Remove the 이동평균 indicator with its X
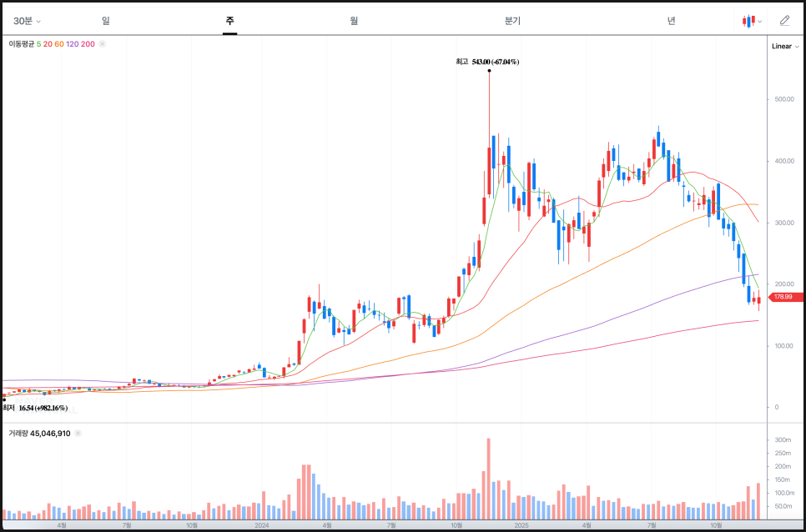806x532 pixels. (102, 43)
